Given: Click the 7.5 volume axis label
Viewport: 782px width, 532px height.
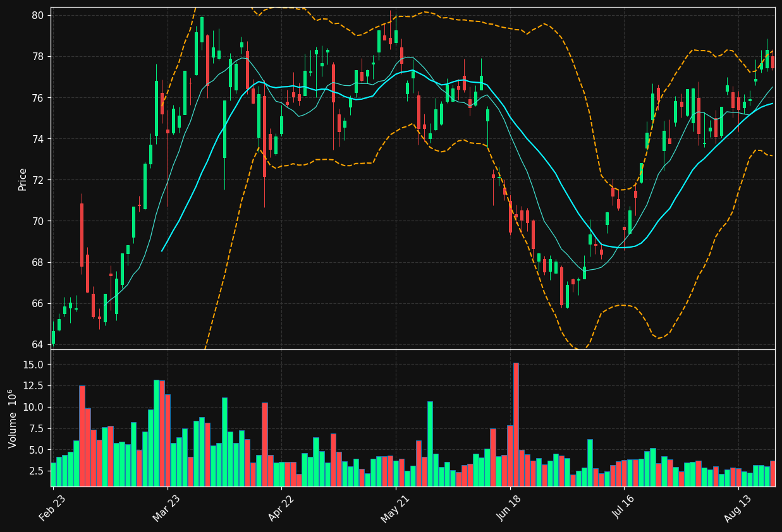Looking at the screenshot, I should tap(36, 428).
